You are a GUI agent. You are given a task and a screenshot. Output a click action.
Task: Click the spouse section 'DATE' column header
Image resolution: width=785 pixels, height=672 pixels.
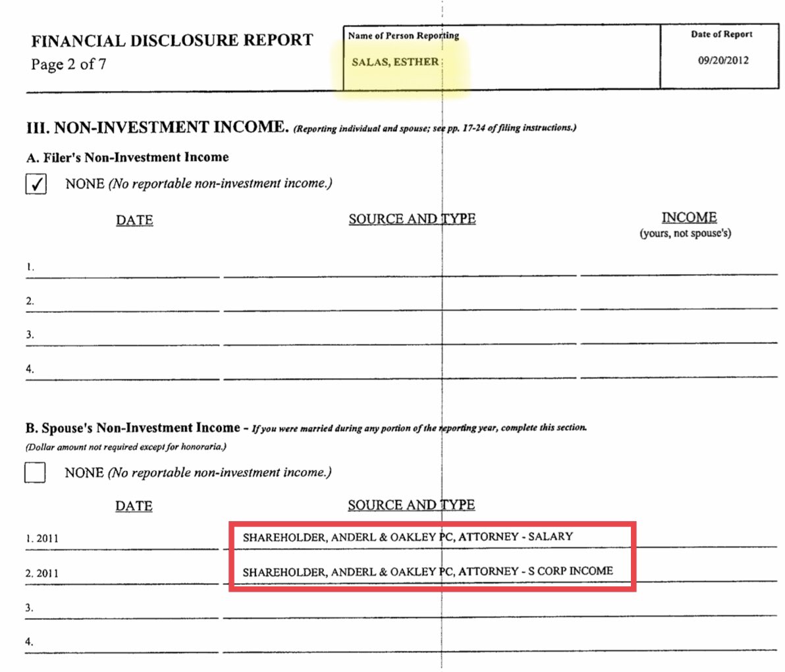click(134, 506)
